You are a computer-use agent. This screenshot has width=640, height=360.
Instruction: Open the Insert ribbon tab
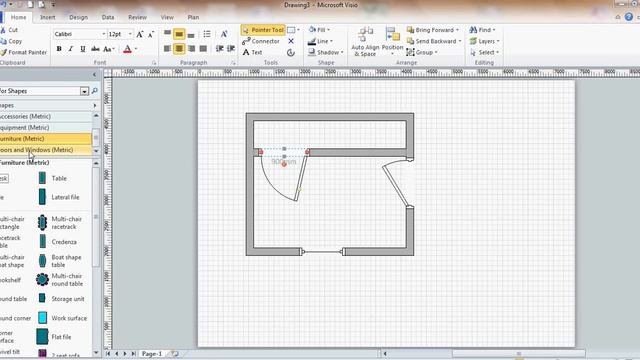point(48,17)
